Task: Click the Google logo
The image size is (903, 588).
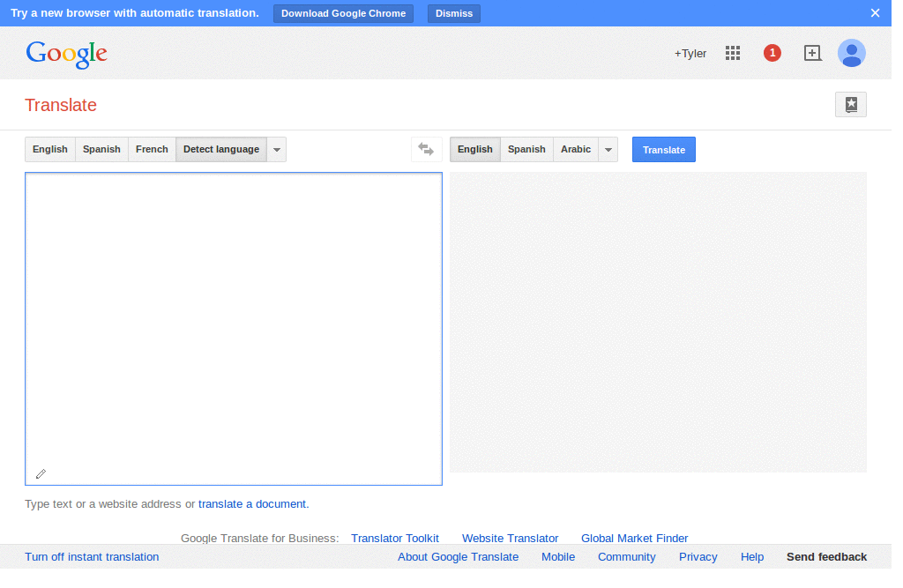Action: tap(66, 54)
